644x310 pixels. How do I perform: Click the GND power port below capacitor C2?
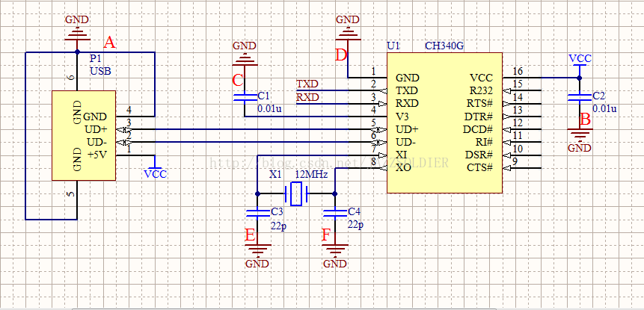click(580, 140)
